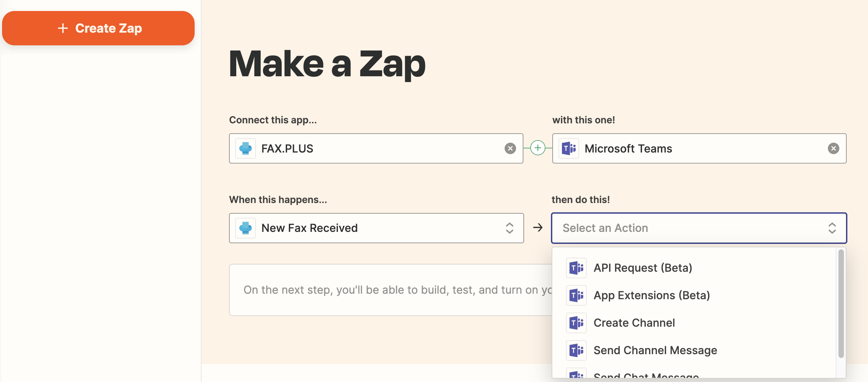Click the 'On the next step' info text
This screenshot has width=868, height=382.
[398, 290]
